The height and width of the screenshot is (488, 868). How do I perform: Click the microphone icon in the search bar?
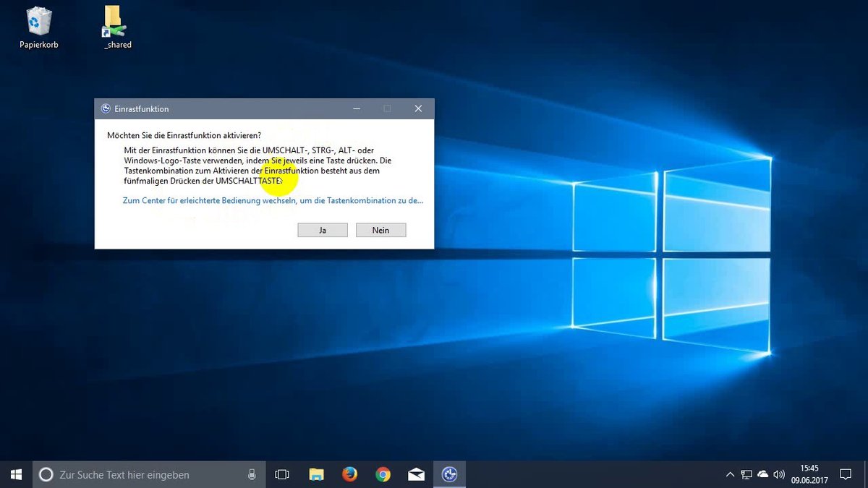tap(251, 474)
